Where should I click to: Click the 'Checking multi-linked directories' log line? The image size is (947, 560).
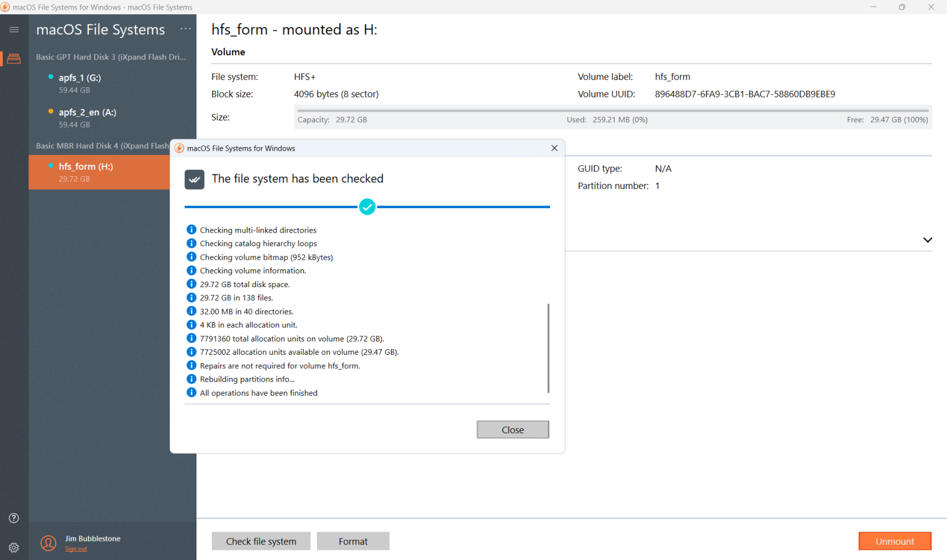tap(258, 230)
